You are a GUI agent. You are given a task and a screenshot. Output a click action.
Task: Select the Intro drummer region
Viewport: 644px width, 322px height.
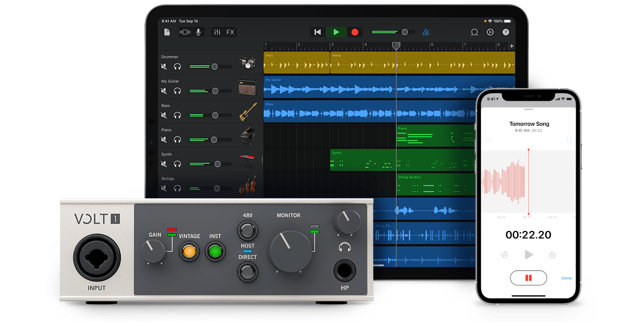click(x=297, y=63)
